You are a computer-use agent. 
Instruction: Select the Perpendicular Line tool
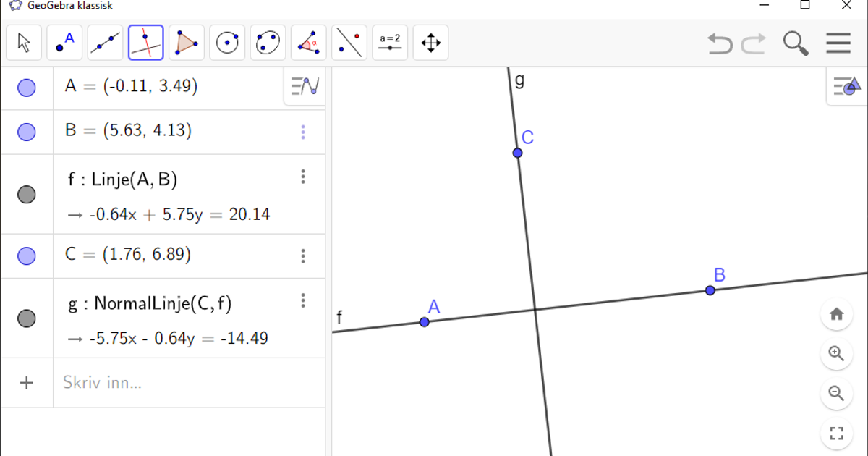point(145,43)
